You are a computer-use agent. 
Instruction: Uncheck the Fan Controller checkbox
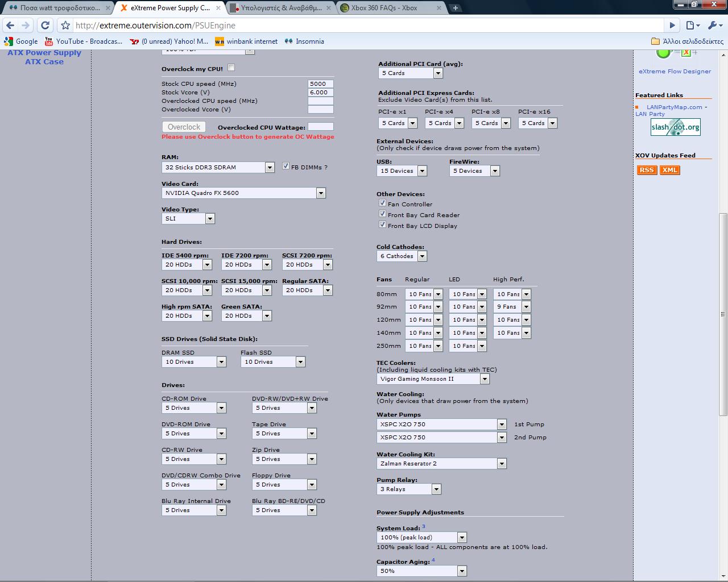click(382, 203)
